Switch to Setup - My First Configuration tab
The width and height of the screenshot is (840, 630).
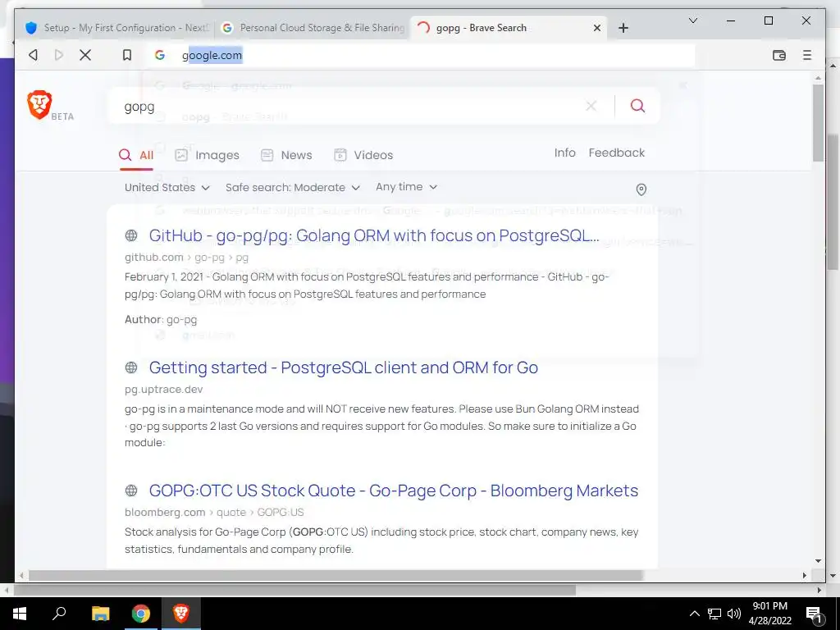116,28
